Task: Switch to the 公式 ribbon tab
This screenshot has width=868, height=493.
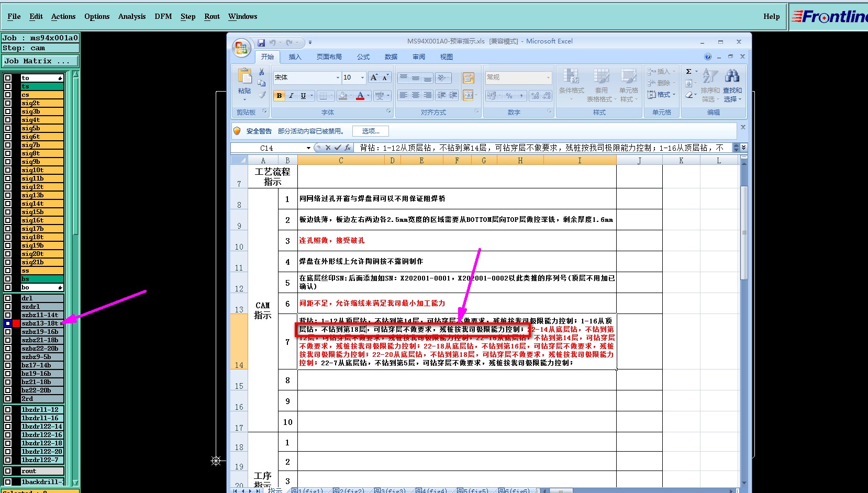Action: (363, 57)
